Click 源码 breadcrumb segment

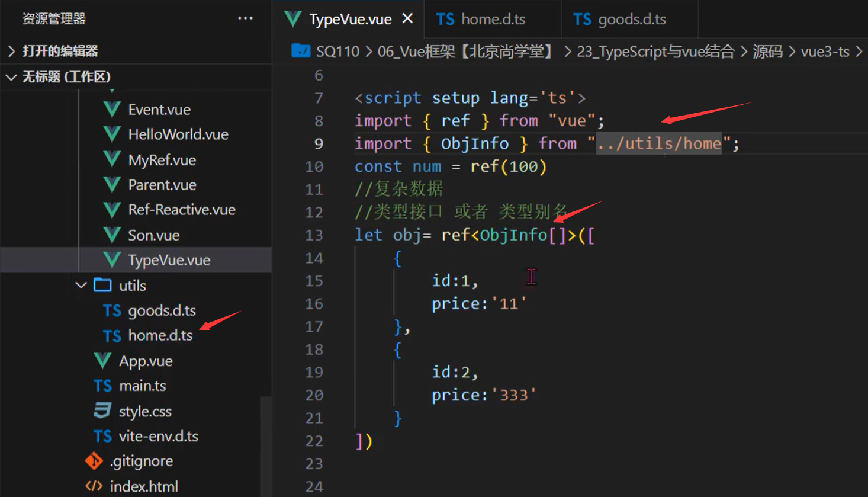point(767,52)
